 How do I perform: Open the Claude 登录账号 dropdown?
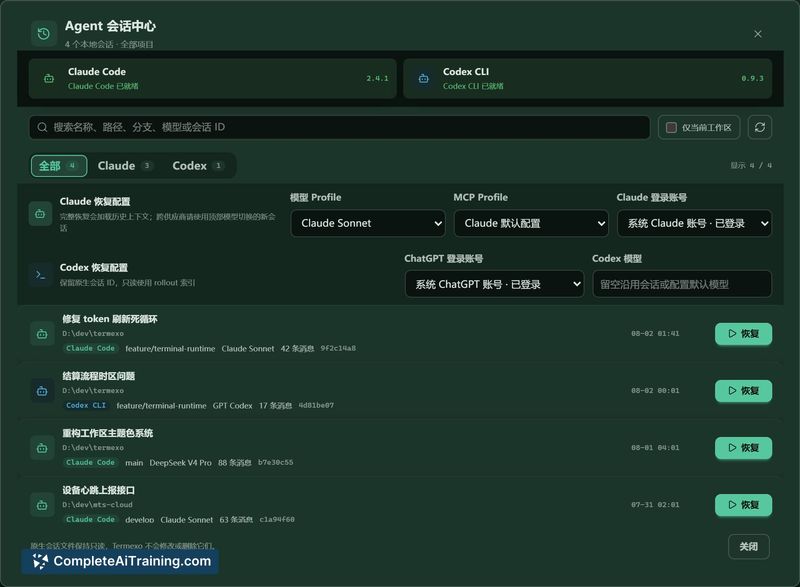(x=694, y=223)
